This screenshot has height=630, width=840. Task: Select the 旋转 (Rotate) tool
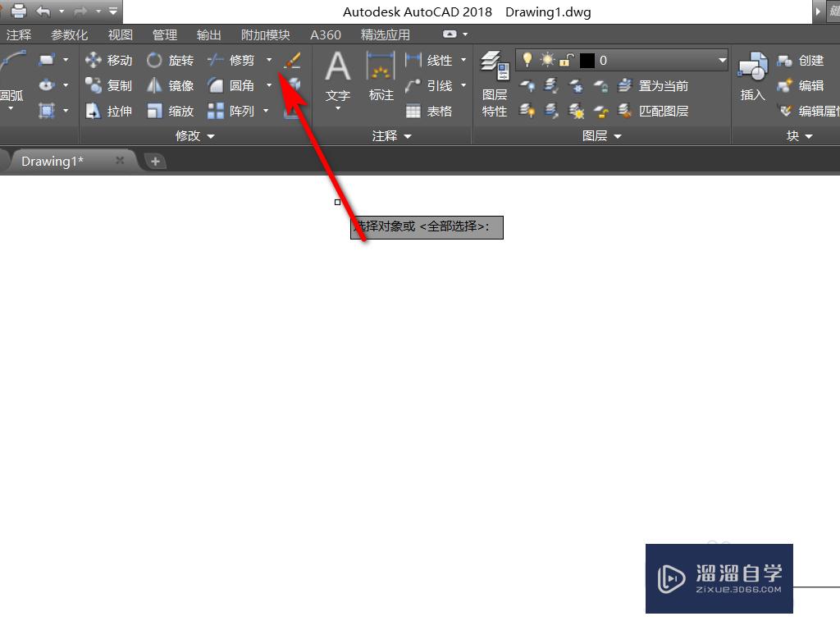[x=171, y=59]
